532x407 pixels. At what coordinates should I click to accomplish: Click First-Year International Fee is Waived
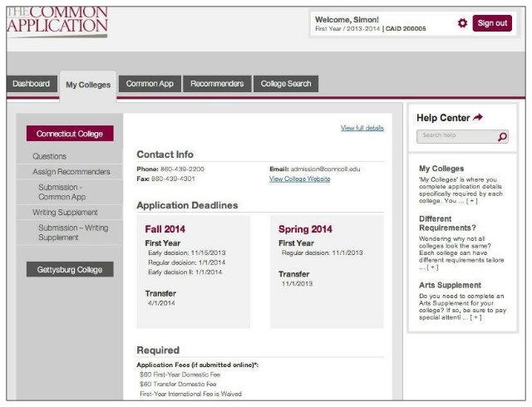coord(190,394)
